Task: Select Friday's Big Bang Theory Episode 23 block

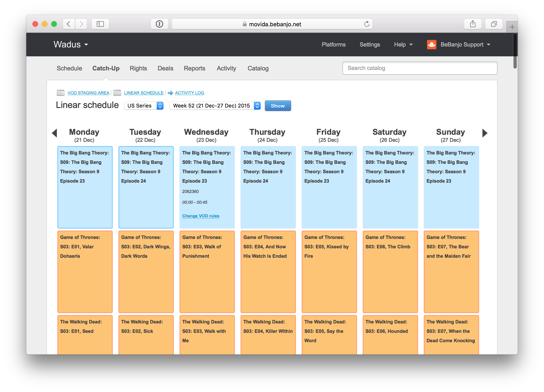Action: point(329,187)
